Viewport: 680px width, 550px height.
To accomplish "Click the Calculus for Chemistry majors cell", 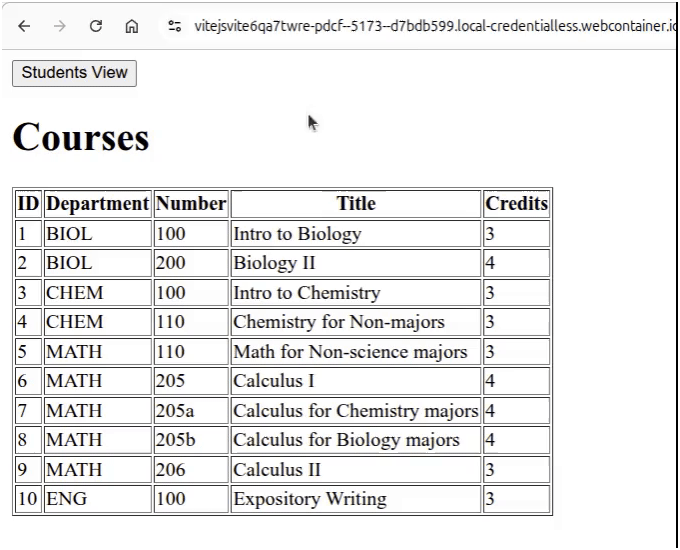I will (355, 411).
